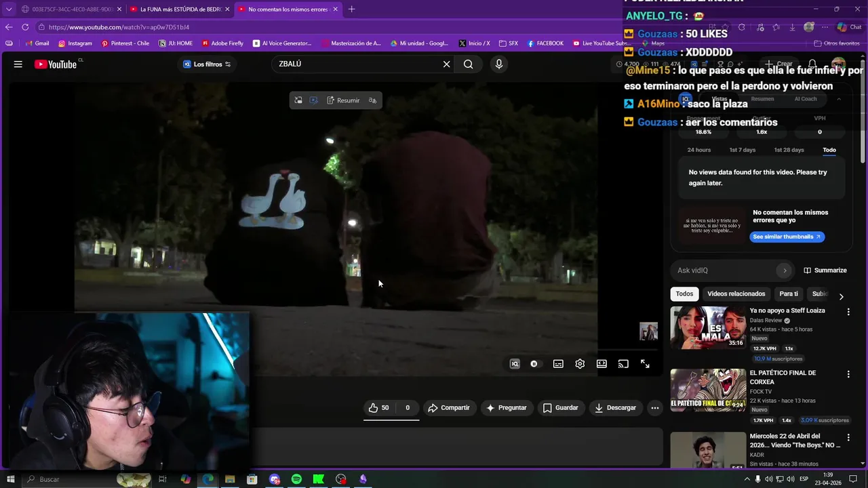Reload the YouTube page
Screen dimensions: 868x488
(x=25, y=27)
